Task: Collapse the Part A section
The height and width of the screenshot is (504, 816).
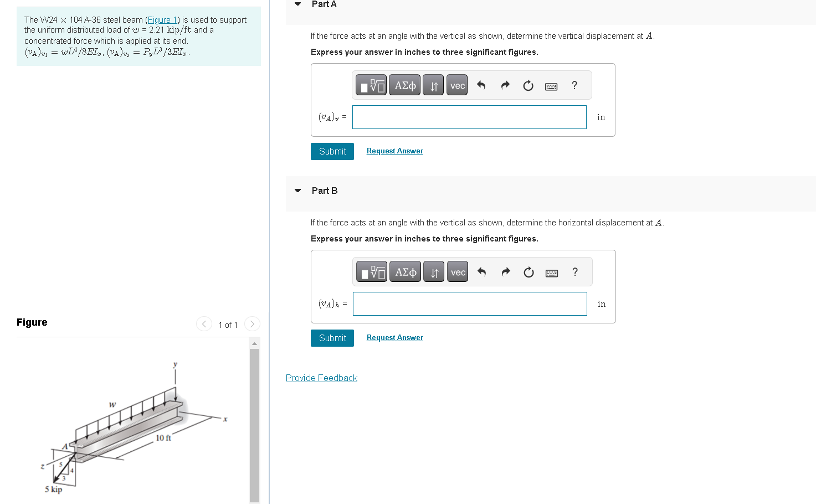Action: point(297,4)
